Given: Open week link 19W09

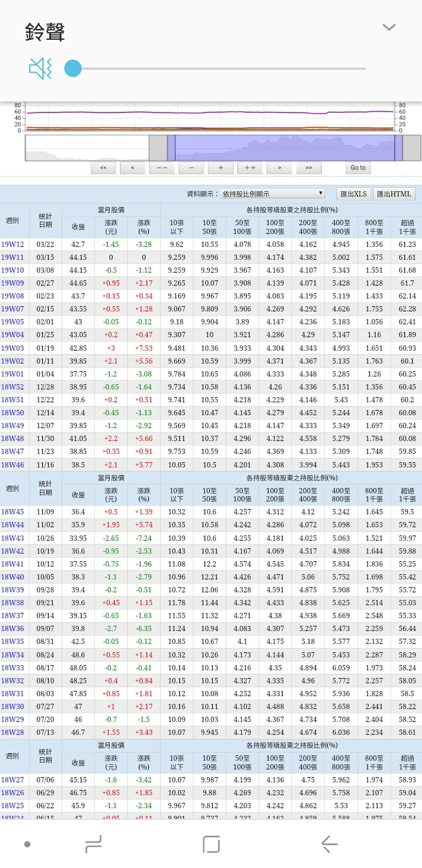Looking at the screenshot, I should tap(12, 283).
